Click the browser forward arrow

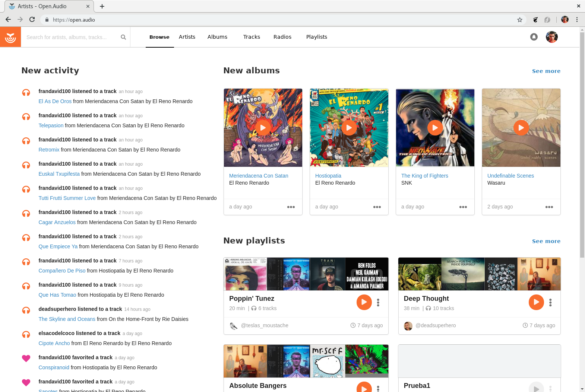click(20, 20)
